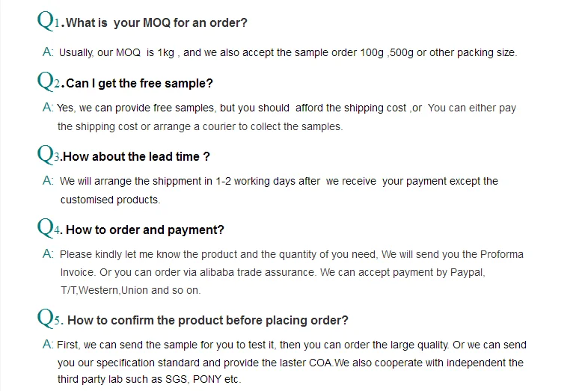Click the answer line about 1kg MOQ

pos(288,52)
